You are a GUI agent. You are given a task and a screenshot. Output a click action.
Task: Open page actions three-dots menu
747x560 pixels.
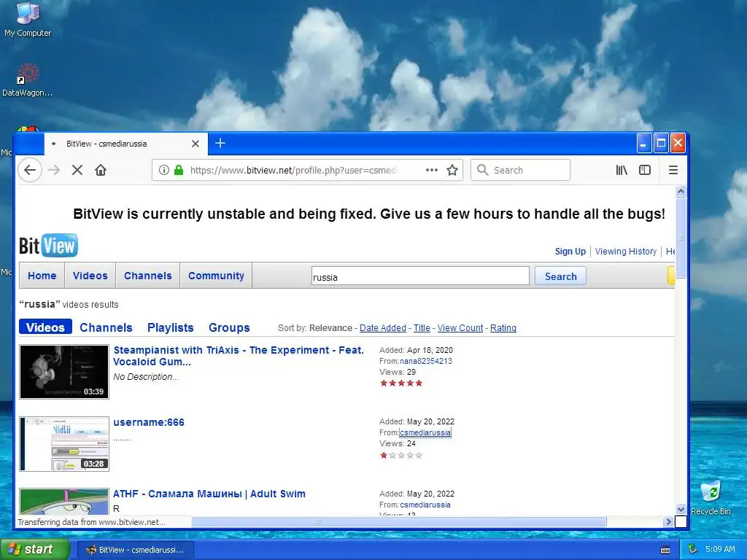(x=432, y=170)
